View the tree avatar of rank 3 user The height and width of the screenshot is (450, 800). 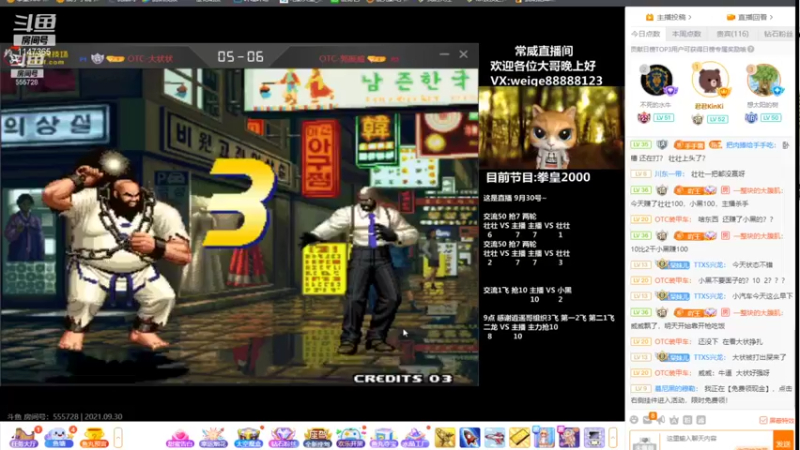tap(763, 80)
